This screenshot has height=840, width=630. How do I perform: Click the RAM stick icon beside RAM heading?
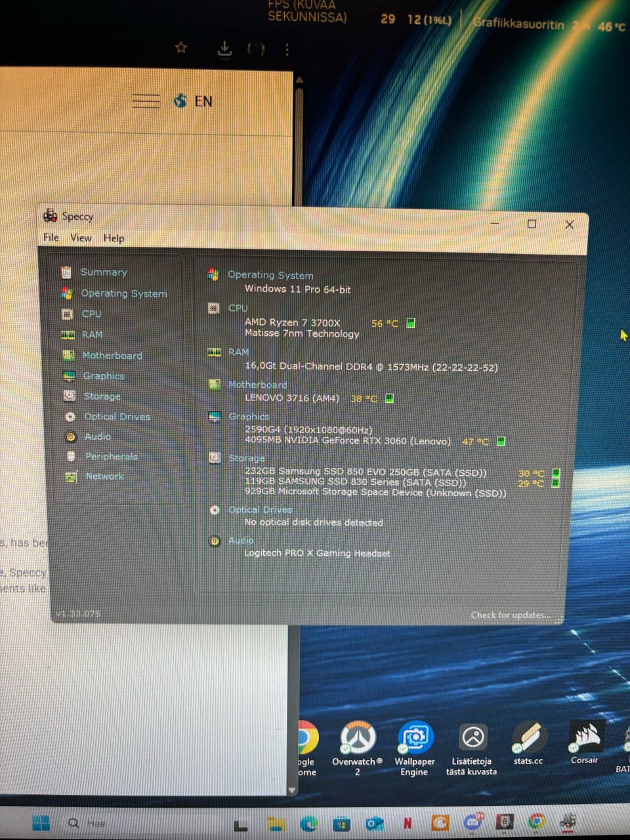click(x=214, y=352)
